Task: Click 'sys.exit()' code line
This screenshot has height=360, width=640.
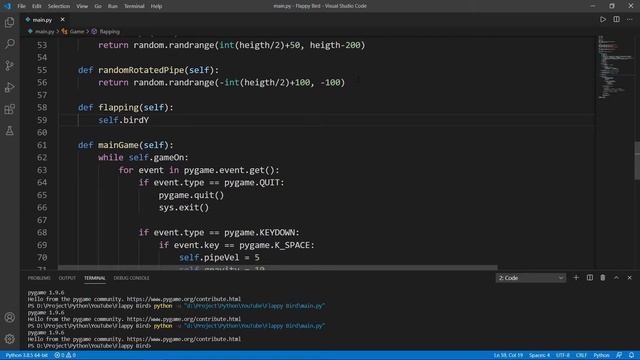Action: pyautogui.click(x=184, y=207)
